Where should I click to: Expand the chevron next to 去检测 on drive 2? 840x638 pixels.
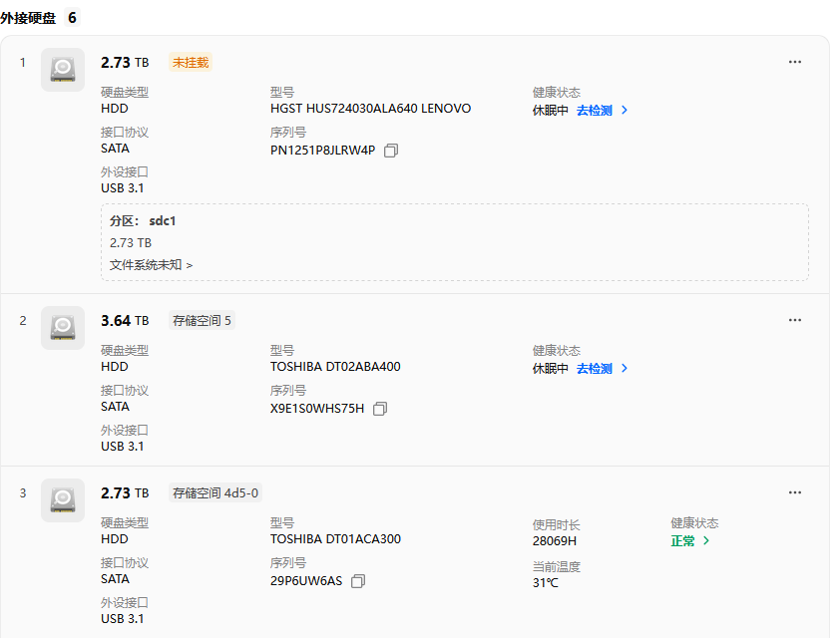[x=625, y=368]
